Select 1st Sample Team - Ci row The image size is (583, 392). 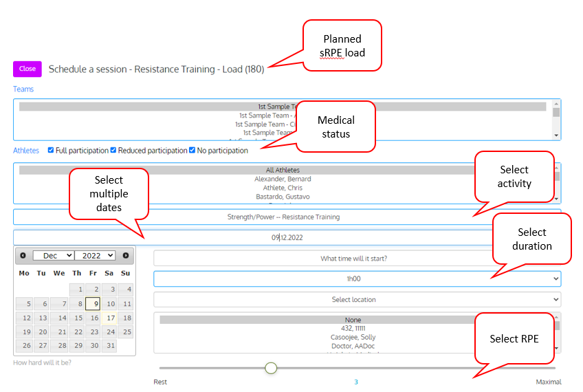coord(265,124)
